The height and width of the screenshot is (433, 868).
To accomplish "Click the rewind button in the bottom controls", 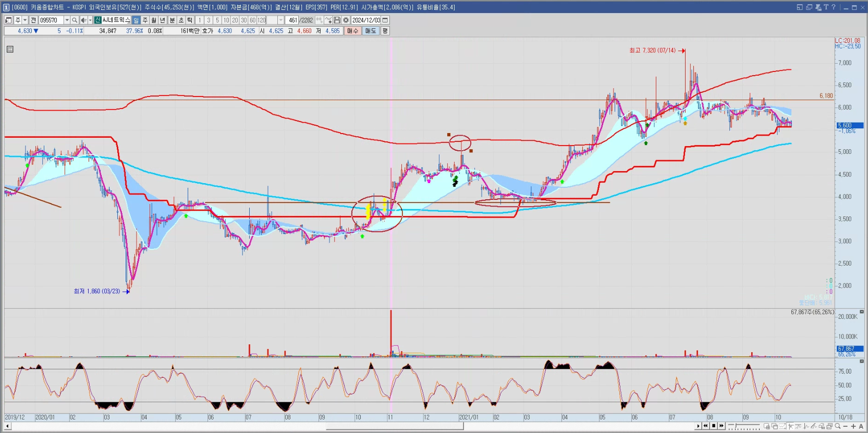I will (706, 426).
